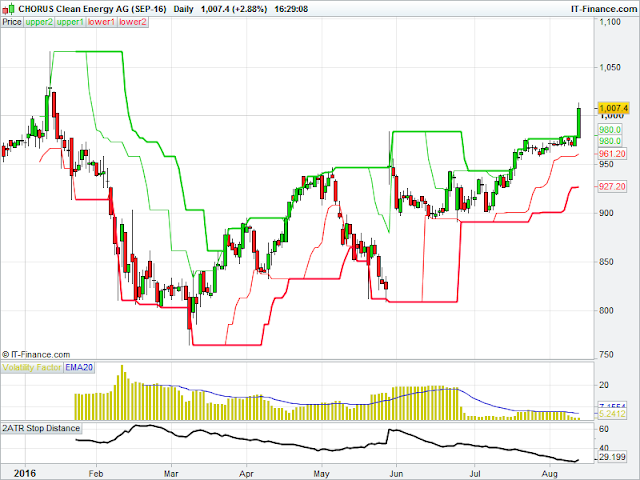This screenshot has width=640, height=480.
Task: Select the Price legend label
Action: click(12, 22)
